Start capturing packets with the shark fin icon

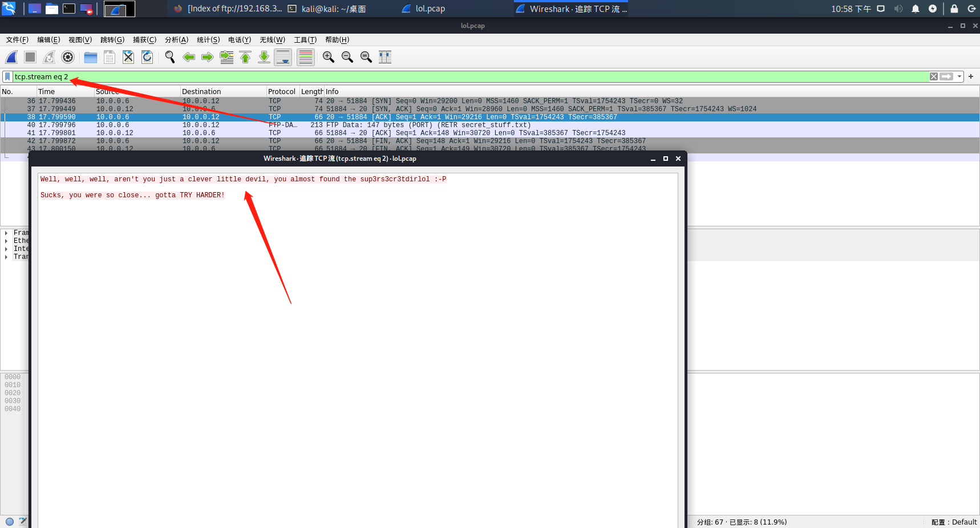(11, 57)
